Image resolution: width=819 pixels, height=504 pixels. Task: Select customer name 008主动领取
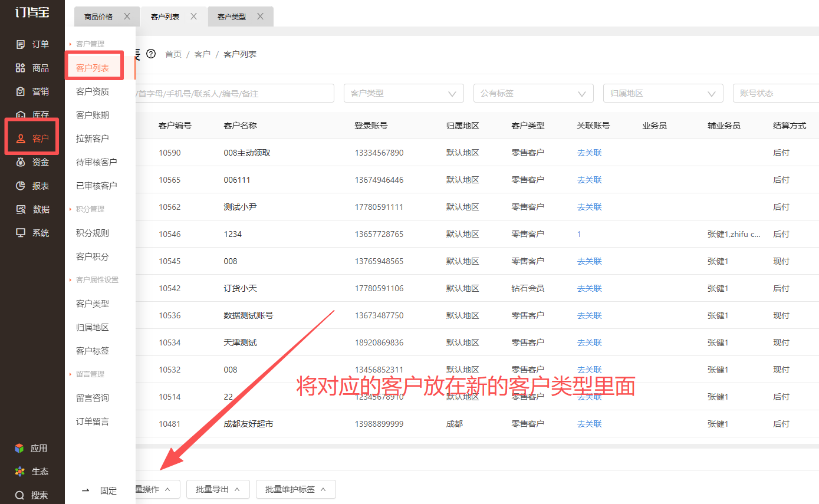pyautogui.click(x=247, y=153)
